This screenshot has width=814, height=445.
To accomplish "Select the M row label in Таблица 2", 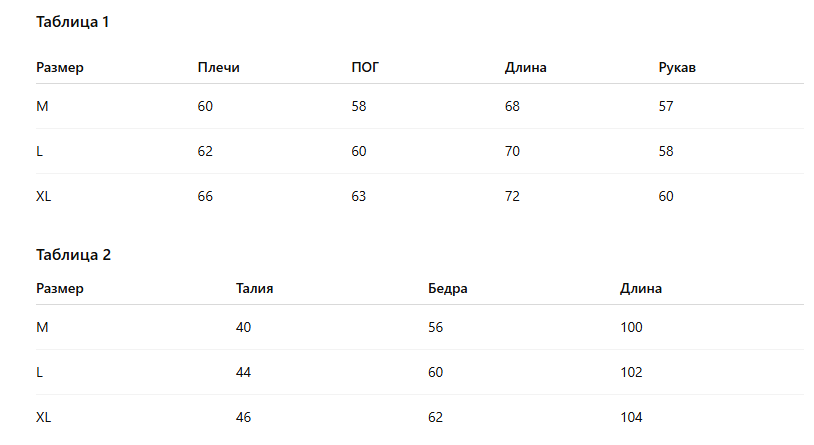I will click(x=42, y=327).
